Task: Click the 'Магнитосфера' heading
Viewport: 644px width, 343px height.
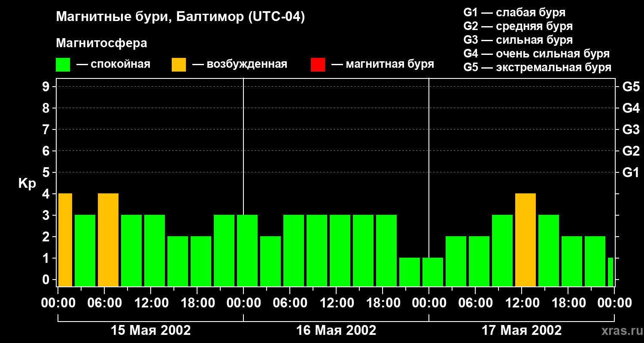Action: [101, 43]
